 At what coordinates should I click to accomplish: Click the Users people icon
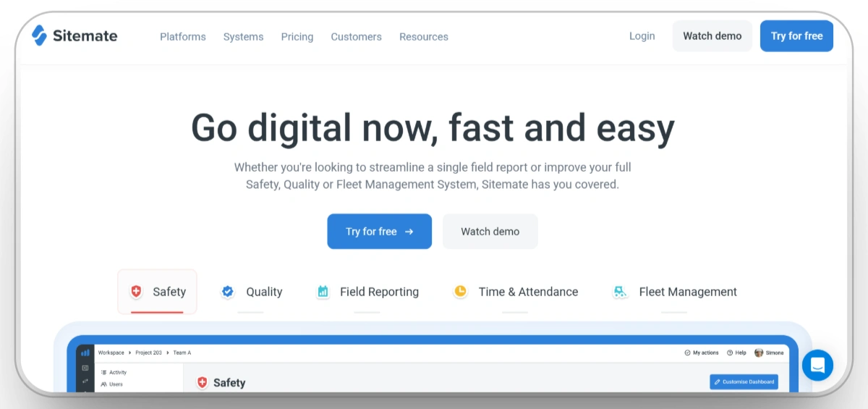[x=103, y=384]
